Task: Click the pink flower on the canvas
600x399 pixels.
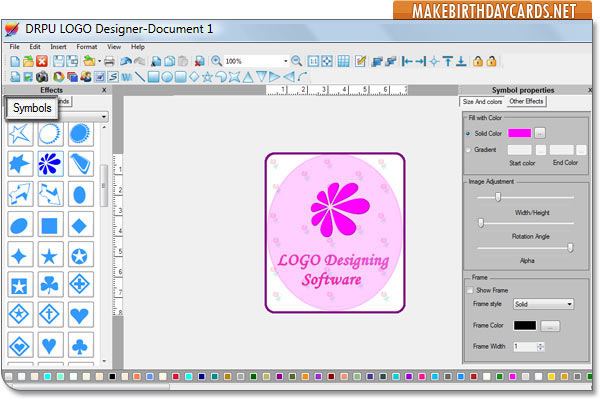Action: click(x=339, y=209)
